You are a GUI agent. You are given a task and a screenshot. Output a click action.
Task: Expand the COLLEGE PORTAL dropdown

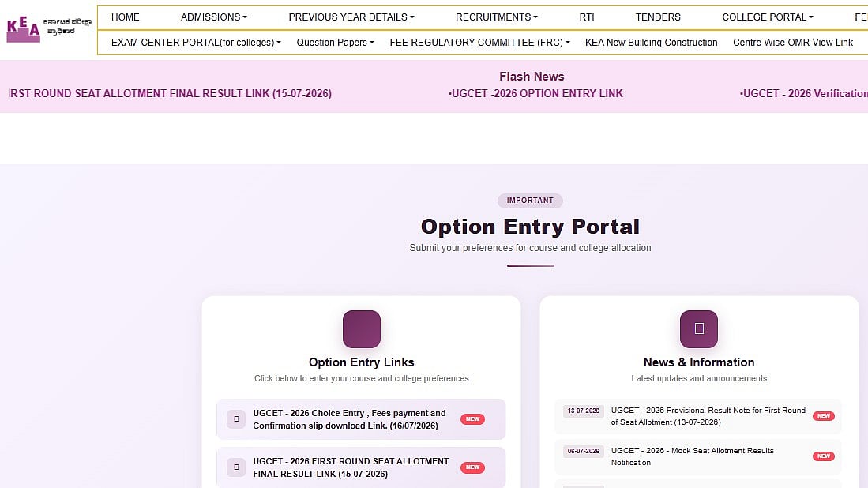click(767, 17)
